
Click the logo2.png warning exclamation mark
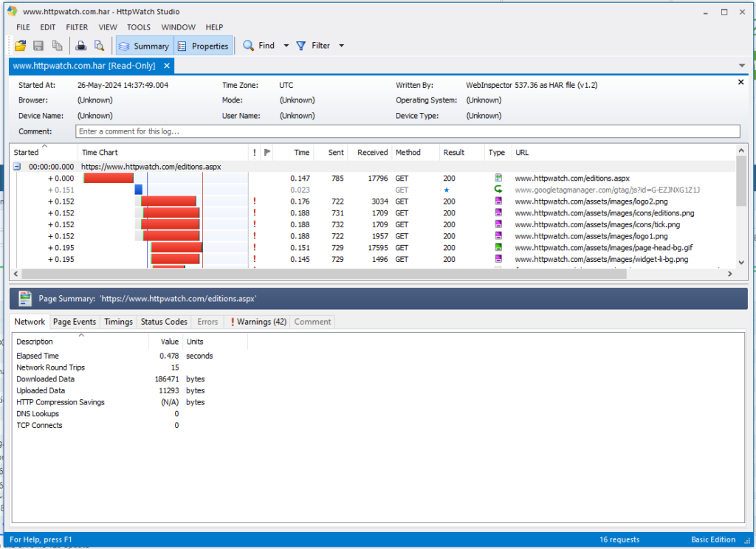(255, 201)
